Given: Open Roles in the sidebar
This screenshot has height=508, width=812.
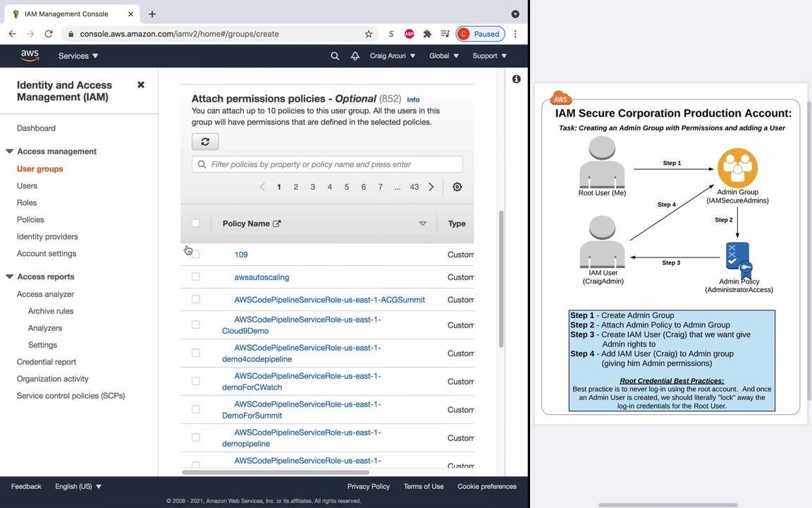Looking at the screenshot, I should click(26, 202).
